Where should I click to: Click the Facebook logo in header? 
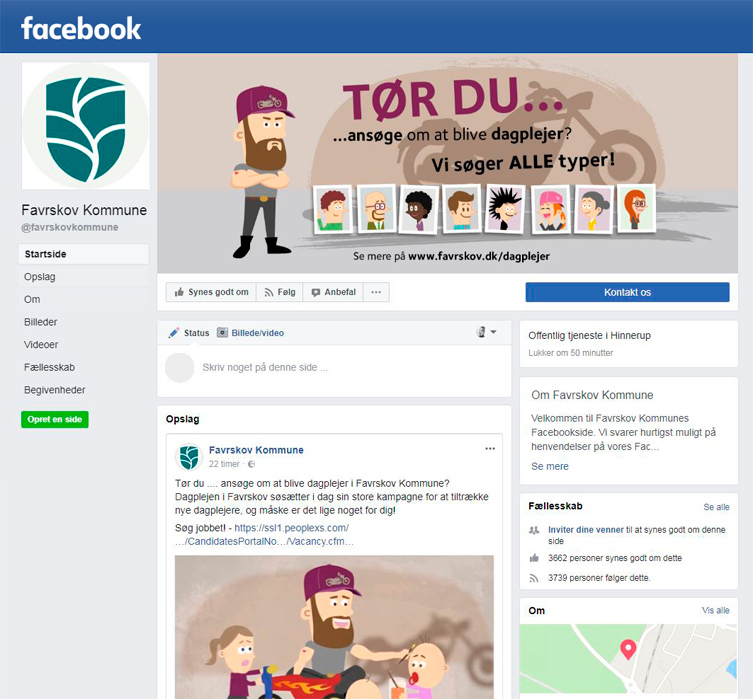coord(81,28)
